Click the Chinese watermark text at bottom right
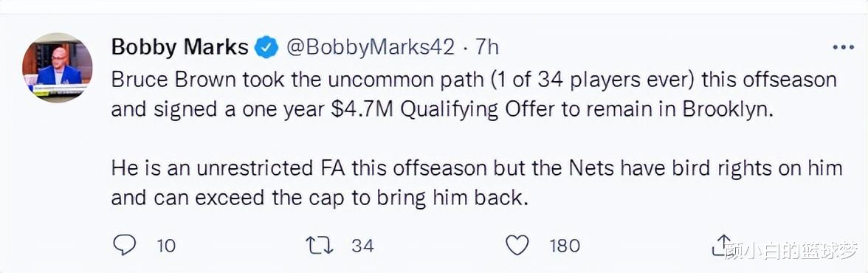The image size is (868, 273). [x=792, y=251]
